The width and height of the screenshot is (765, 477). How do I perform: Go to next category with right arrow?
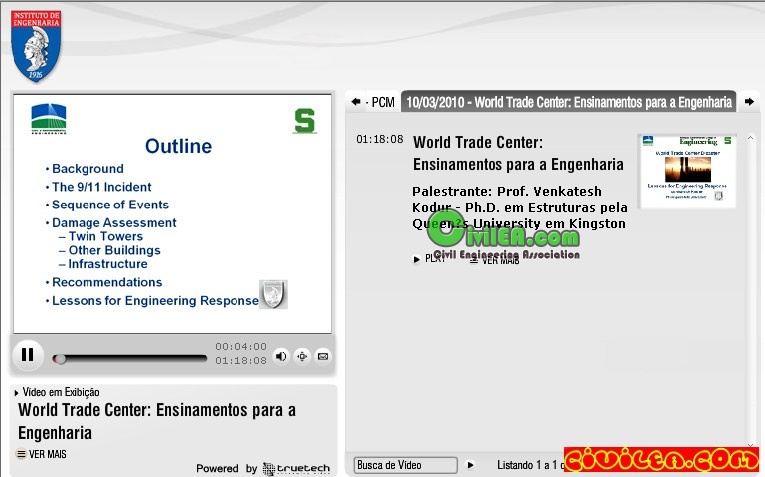tap(749, 101)
